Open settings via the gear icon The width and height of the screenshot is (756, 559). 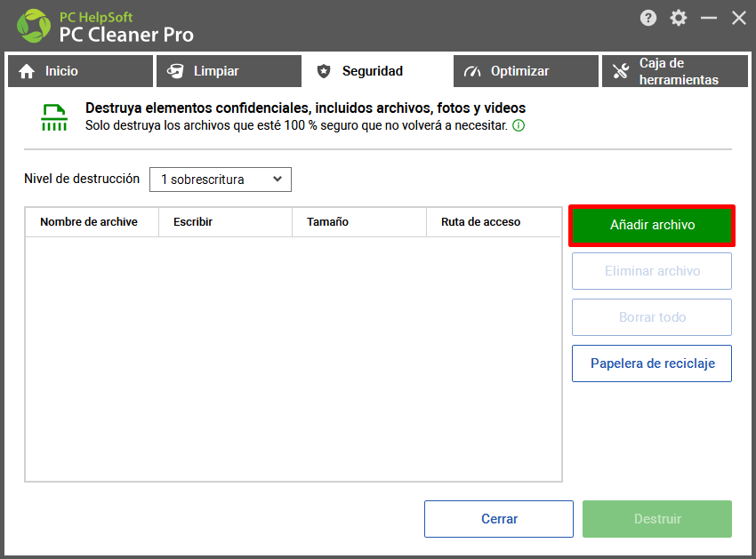(679, 18)
